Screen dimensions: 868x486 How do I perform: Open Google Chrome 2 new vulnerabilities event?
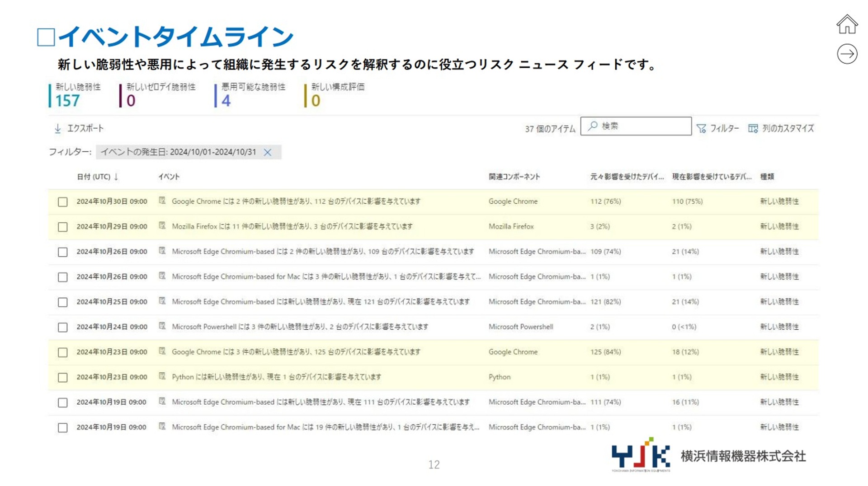[296, 201]
